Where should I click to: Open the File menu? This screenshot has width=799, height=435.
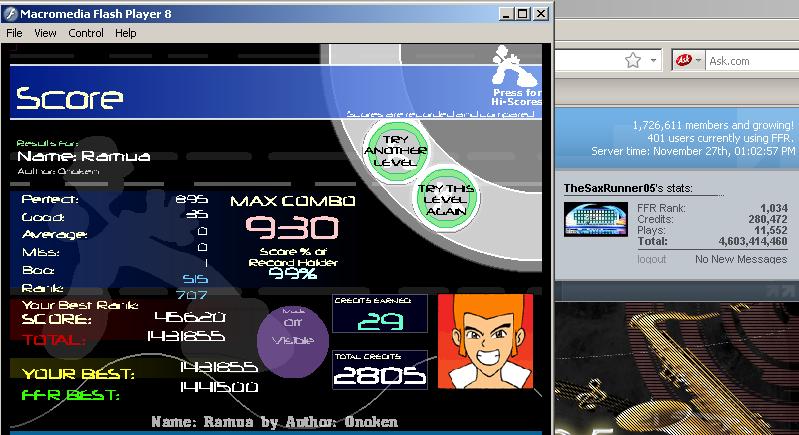click(14, 33)
